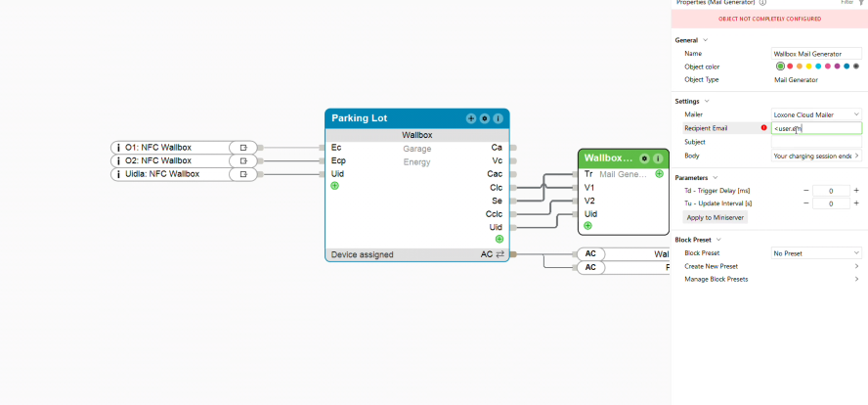Viewport: 868px width, 405px height.
Task: Click the Subject input field
Action: point(816,142)
